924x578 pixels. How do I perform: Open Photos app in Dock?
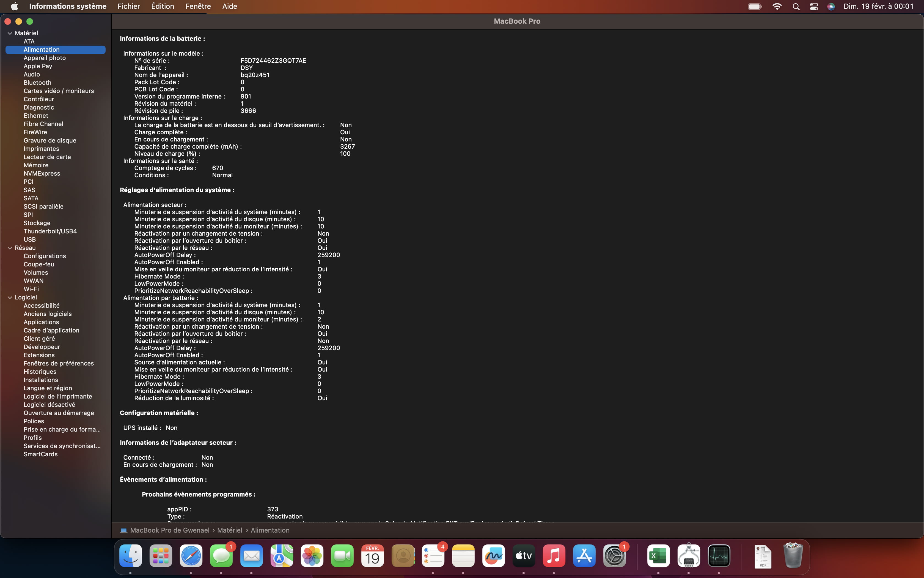(312, 555)
